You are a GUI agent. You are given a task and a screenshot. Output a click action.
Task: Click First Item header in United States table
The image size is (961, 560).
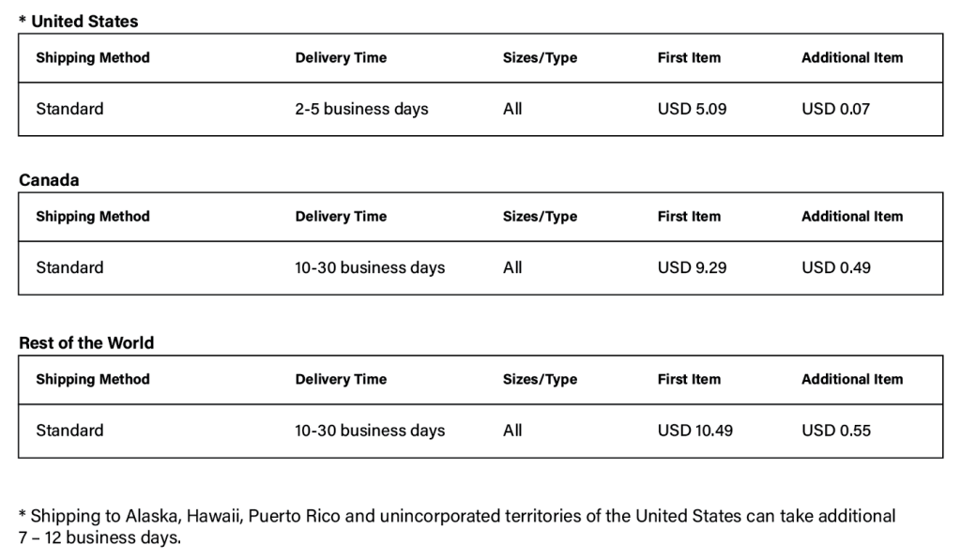[x=689, y=57]
